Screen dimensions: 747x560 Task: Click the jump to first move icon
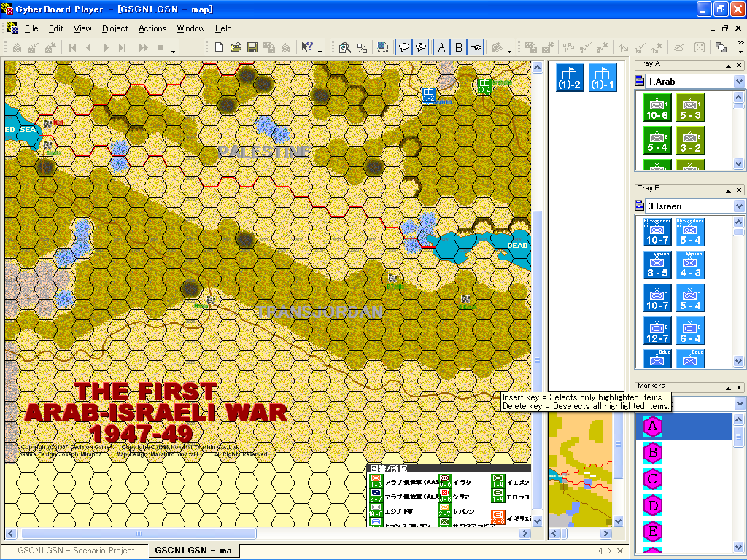(72, 47)
